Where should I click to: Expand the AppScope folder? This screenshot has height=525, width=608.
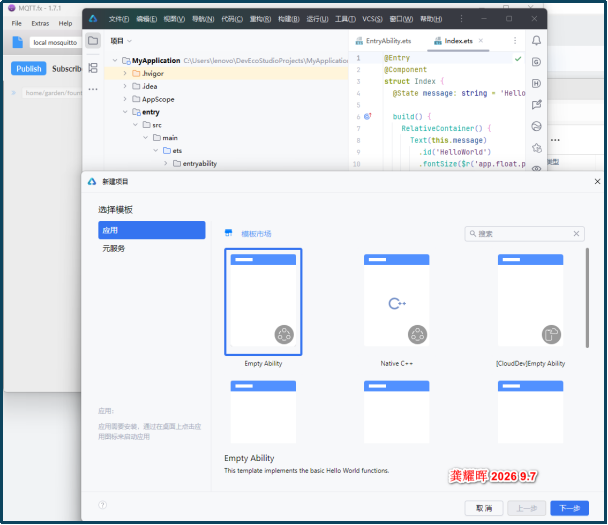(125, 99)
